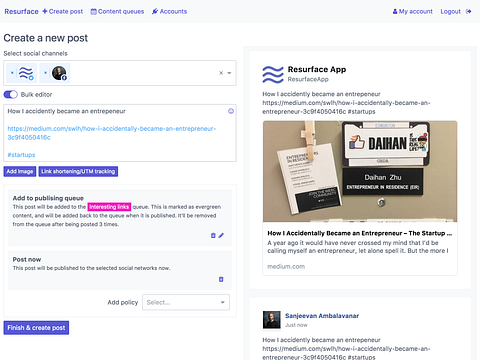
Task: Click Link shortening/UTM tracking button
Action: point(78,171)
